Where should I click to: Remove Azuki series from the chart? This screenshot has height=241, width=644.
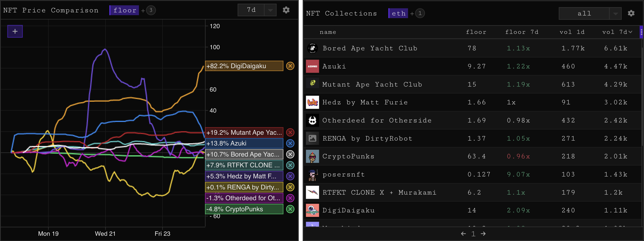coord(290,143)
